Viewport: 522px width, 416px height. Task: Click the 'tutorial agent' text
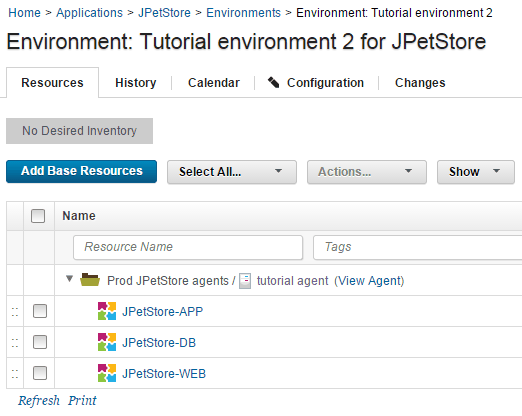(x=292, y=281)
